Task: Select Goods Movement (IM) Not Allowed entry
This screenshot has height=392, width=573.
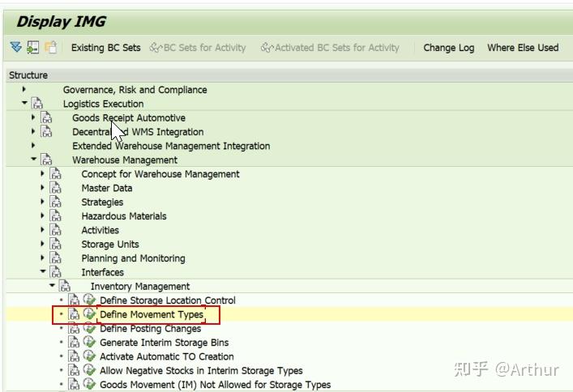Action: [215, 385]
